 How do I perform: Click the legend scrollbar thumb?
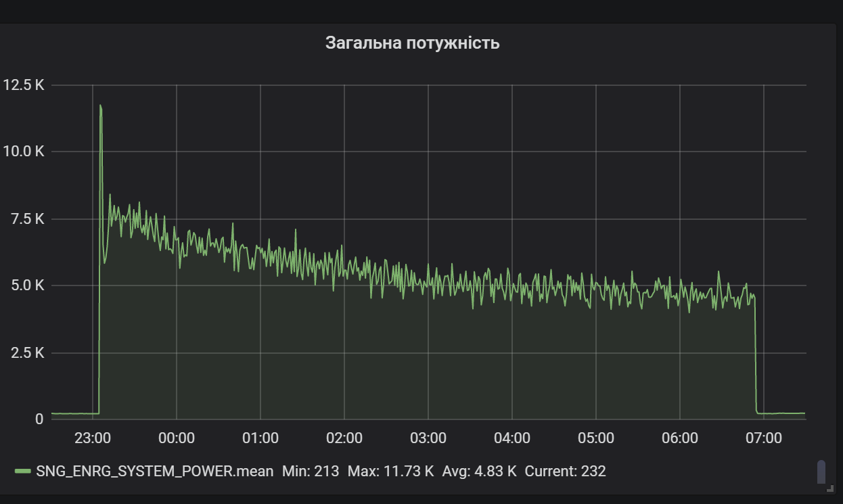point(821,472)
